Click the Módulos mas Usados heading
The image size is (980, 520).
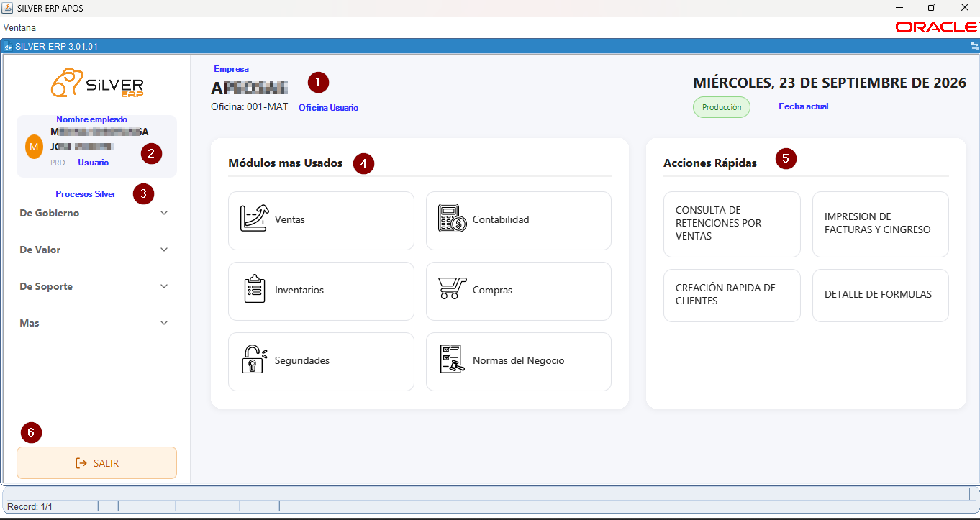pyautogui.click(x=286, y=163)
